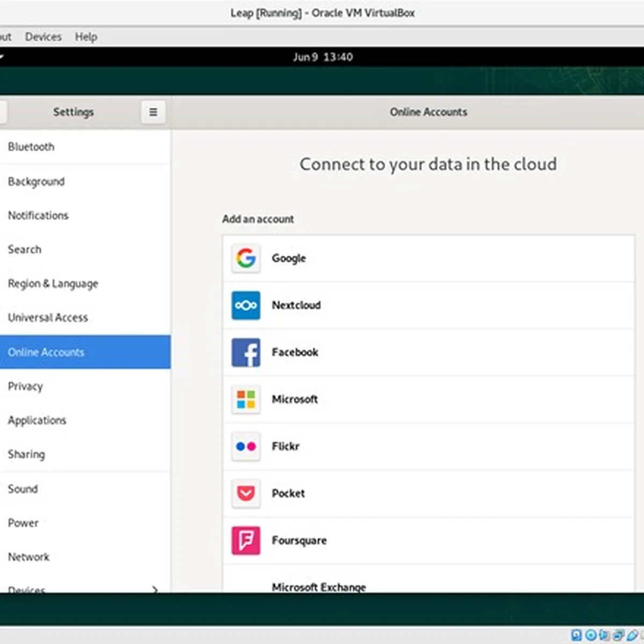644x644 pixels.
Task: Click VirtualBox network status icon
Action: 618,635
